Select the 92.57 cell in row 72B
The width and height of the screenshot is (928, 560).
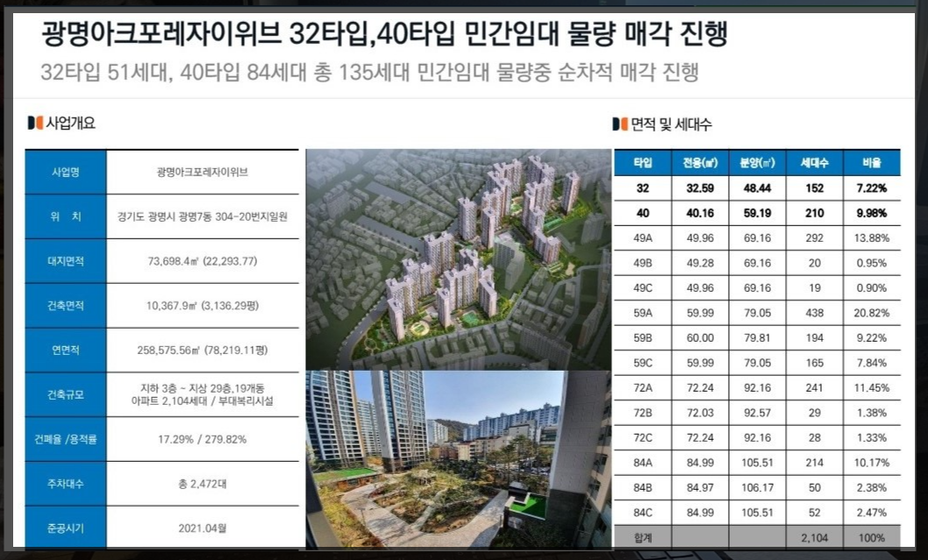pos(758,413)
